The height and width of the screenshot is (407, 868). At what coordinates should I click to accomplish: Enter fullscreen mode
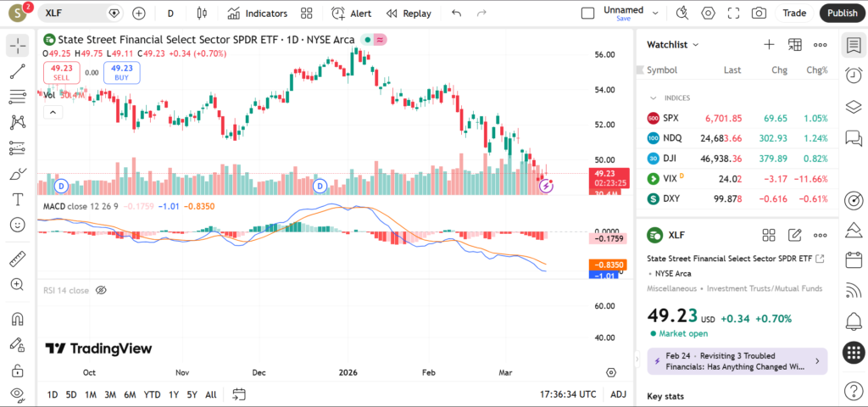coord(733,14)
